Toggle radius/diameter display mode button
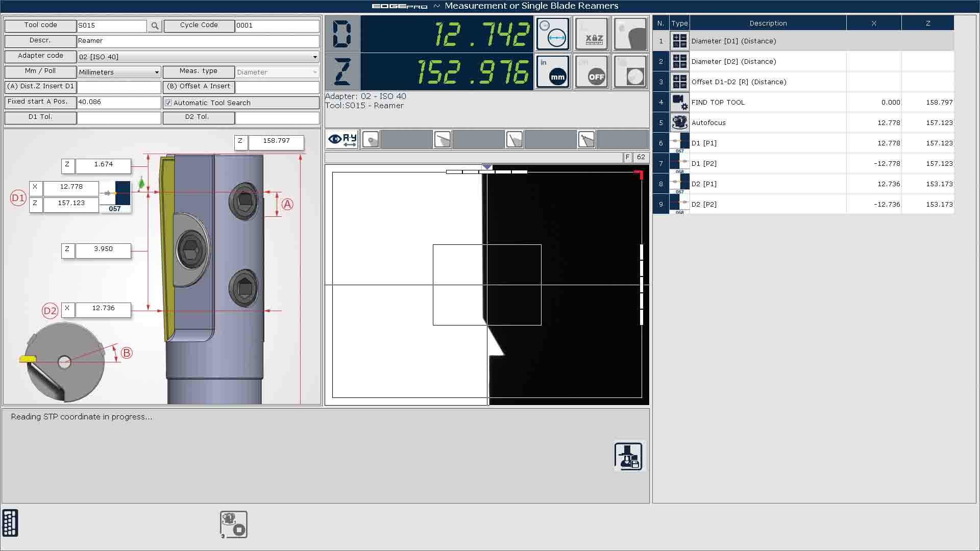This screenshot has width=980, height=551. (552, 34)
